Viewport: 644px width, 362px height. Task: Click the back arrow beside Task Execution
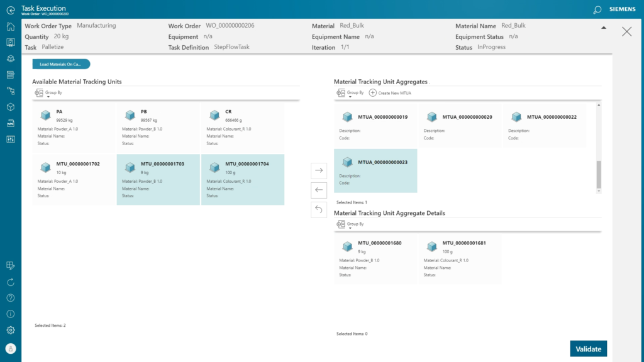pos(11,10)
